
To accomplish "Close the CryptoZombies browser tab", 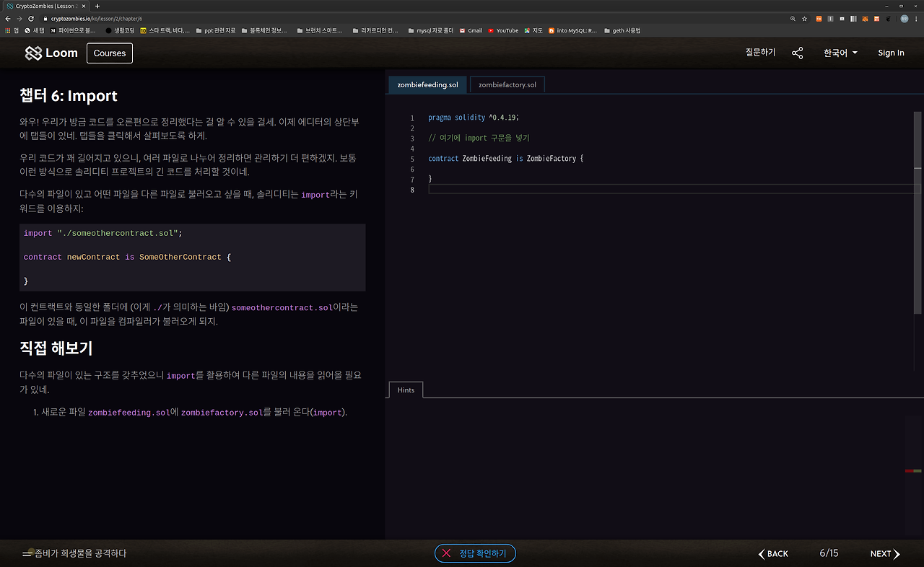I will point(84,6).
